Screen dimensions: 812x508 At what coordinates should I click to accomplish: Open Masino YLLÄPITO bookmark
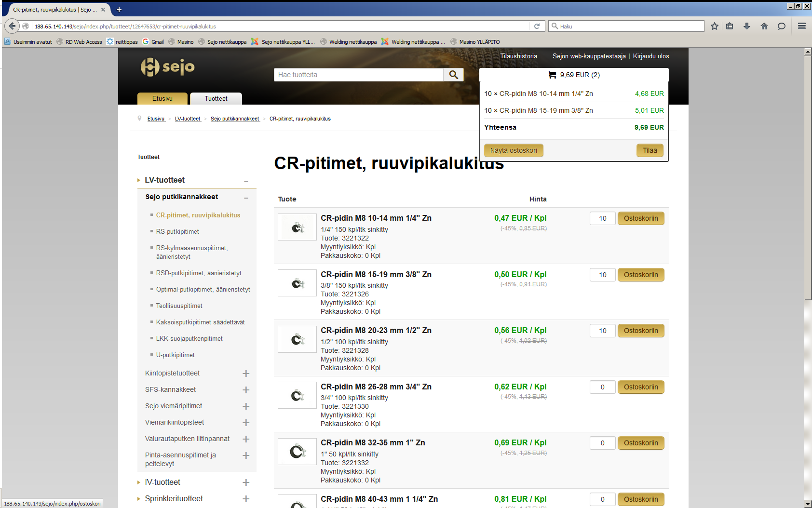point(475,42)
